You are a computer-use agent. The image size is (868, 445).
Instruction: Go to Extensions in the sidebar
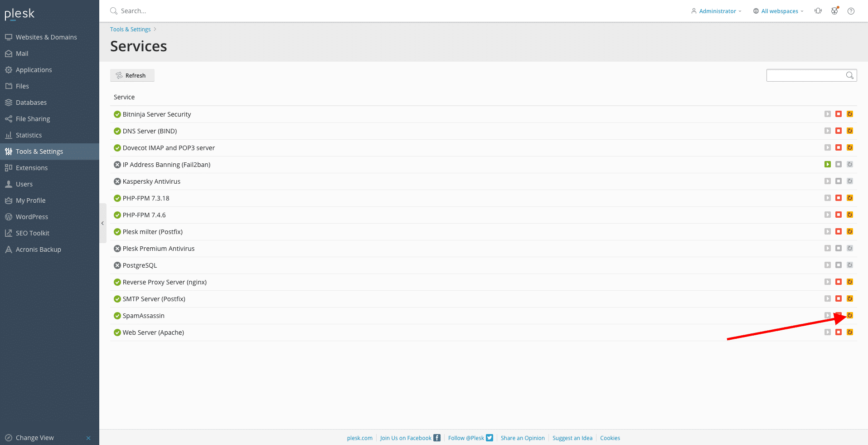click(32, 168)
